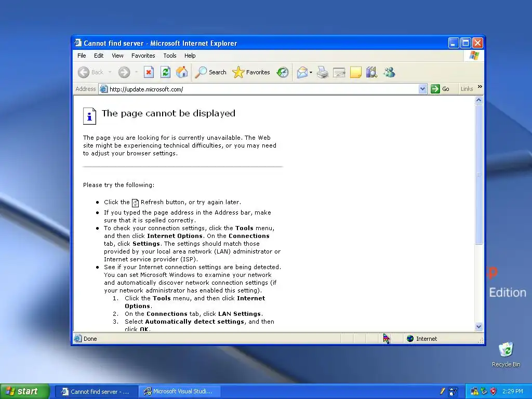Viewport: 532px width, 399px height.
Task: Click 'Please try the following:' text
Action: click(119, 185)
